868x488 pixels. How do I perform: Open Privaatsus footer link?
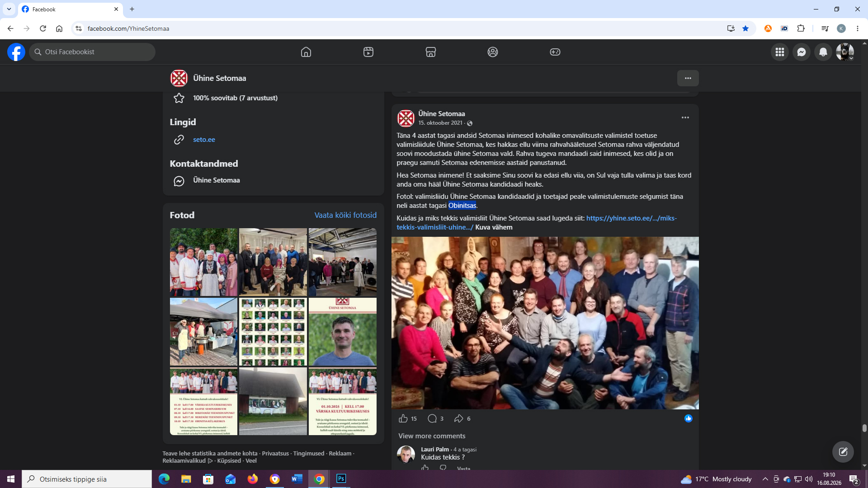pos(275,453)
